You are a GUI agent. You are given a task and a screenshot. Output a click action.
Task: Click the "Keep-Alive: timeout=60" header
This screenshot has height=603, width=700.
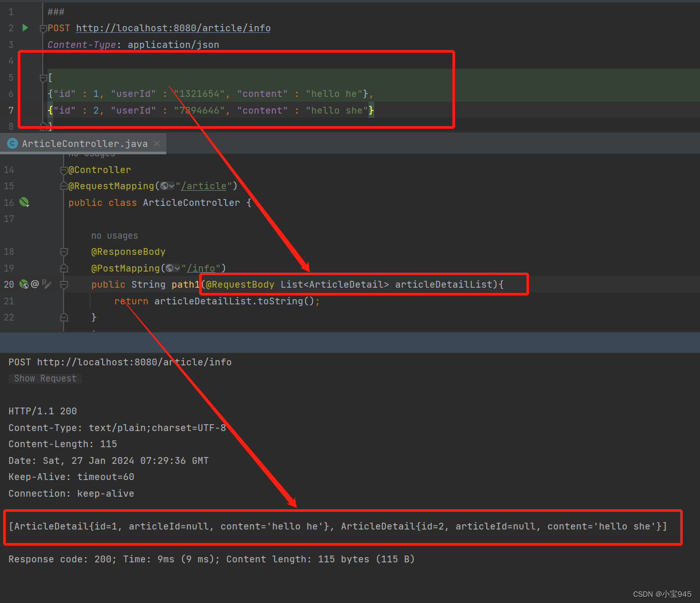pos(71,477)
